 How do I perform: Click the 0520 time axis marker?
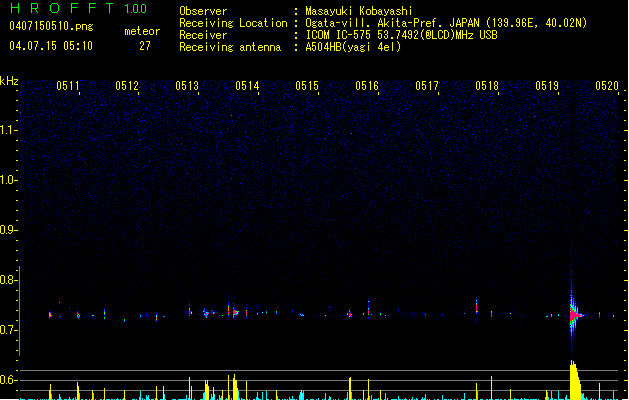click(x=607, y=85)
